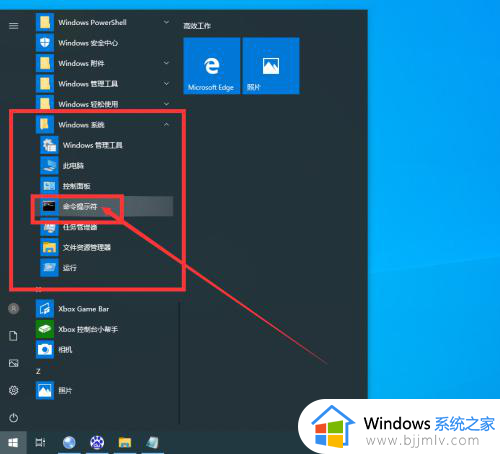Open Task View on taskbar

coord(40,443)
